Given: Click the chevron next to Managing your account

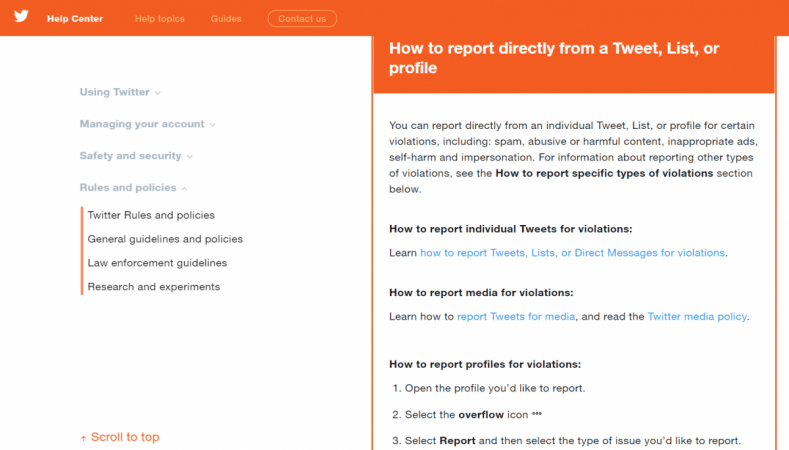Looking at the screenshot, I should 212,125.
